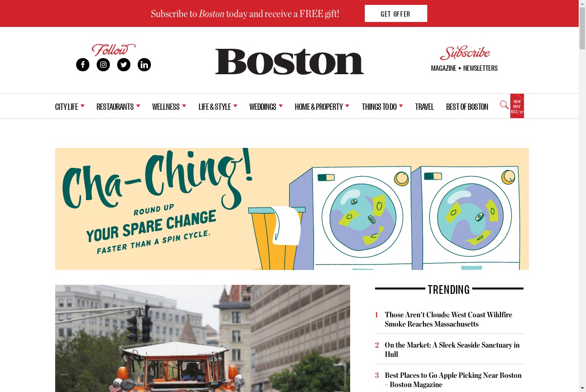Screen dimensions: 586x392
Task: Visit the Twitter follow icon
Action: click(124, 64)
